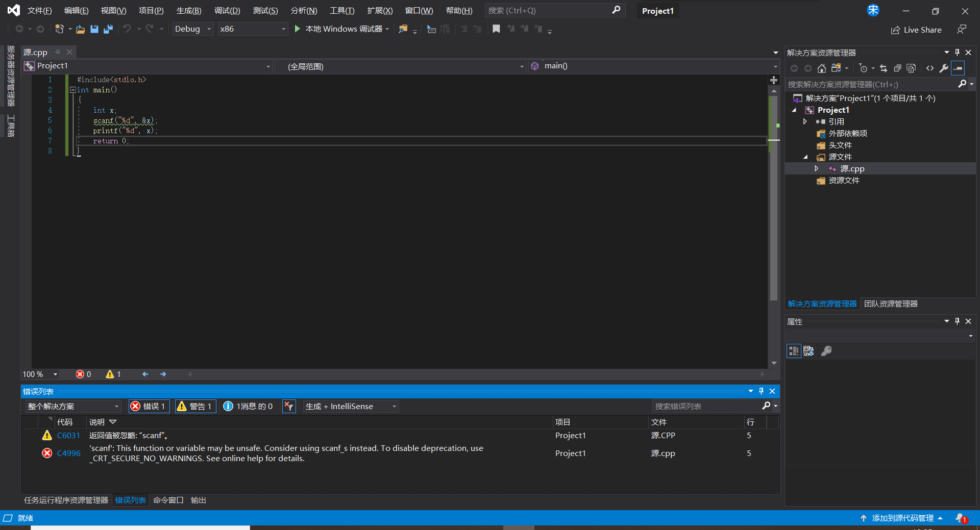Click the Save icon in toolbar
The height and width of the screenshot is (530, 980).
point(94,29)
